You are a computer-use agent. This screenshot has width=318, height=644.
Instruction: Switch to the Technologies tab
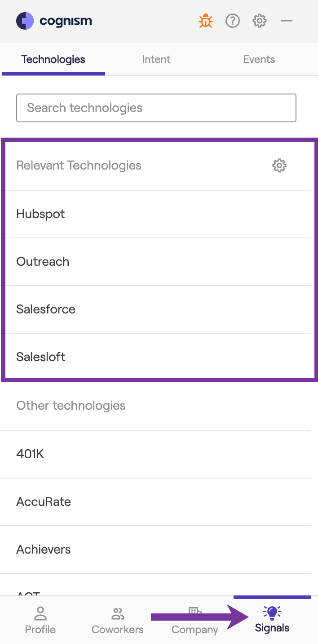pos(53,59)
